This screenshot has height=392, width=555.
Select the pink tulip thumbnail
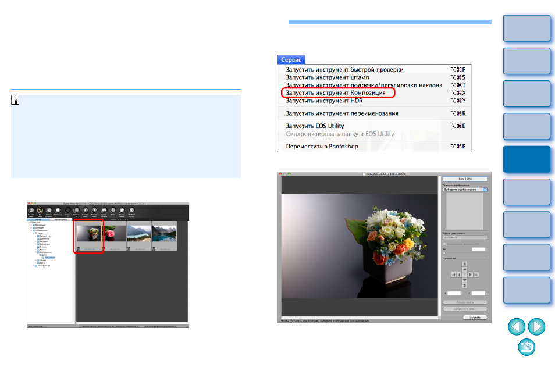click(x=115, y=236)
